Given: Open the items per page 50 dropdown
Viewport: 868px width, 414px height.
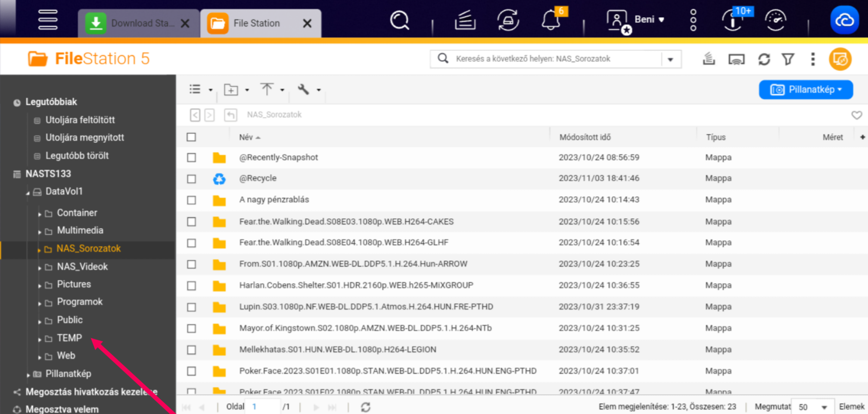Looking at the screenshot, I should coord(812,407).
